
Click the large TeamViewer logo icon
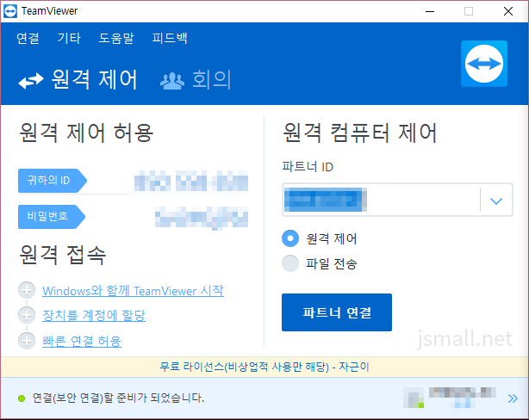coord(484,64)
